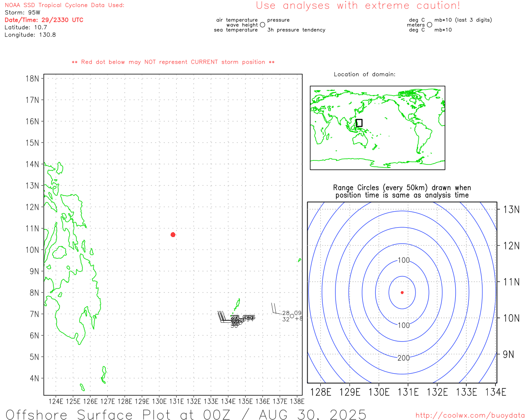
Task: Click the '4N' latitude label on main map
Action: [34, 378]
